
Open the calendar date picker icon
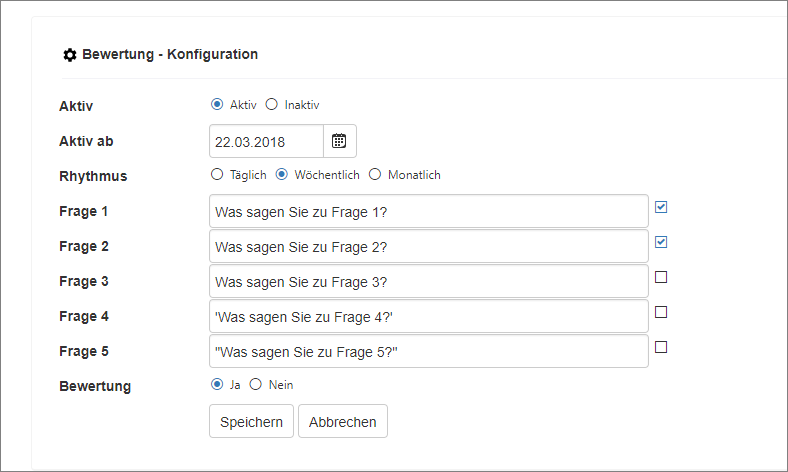pos(340,141)
